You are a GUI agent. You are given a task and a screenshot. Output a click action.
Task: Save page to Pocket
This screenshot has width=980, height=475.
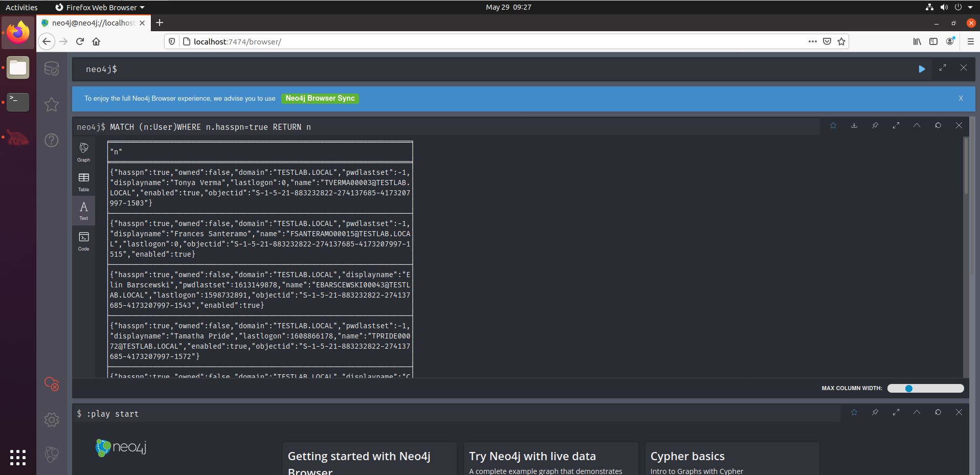pos(827,41)
